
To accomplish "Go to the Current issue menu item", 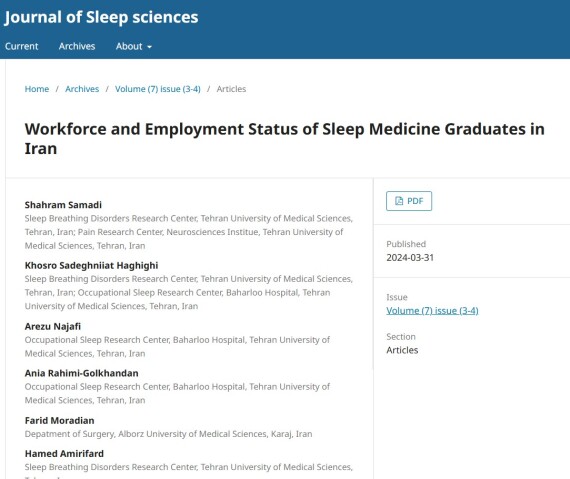I will point(21,46).
